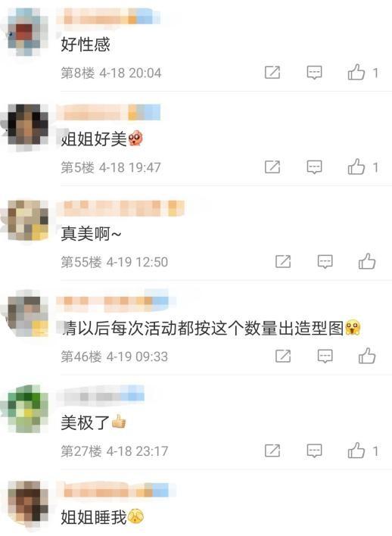
Task: Open reply on the 第5楼 comment
Action: pos(314,167)
